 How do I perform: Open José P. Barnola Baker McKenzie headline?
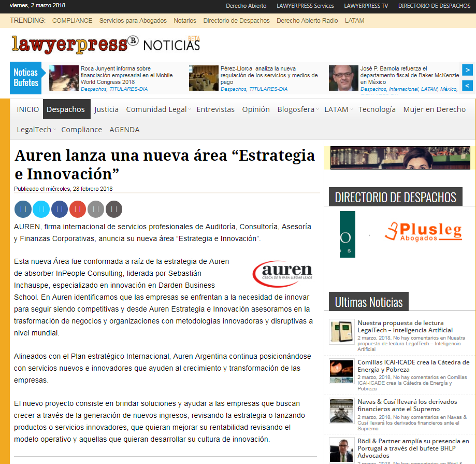pyautogui.click(x=410, y=75)
